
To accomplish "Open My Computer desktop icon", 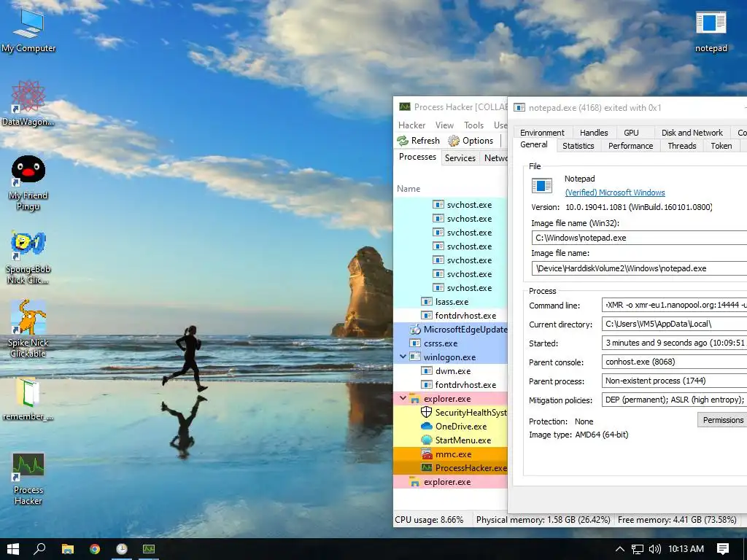I will [x=28, y=29].
